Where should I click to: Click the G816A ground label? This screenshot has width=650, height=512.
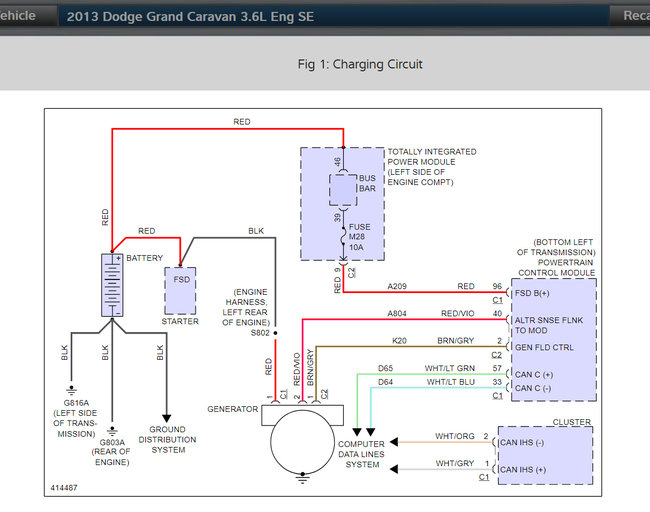point(76,403)
